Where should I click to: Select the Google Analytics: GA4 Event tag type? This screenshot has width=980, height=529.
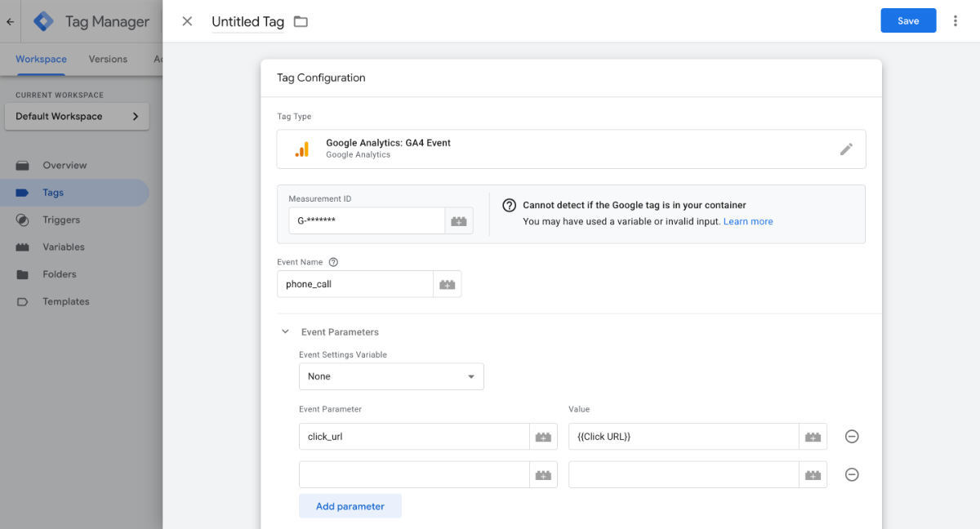(571, 149)
